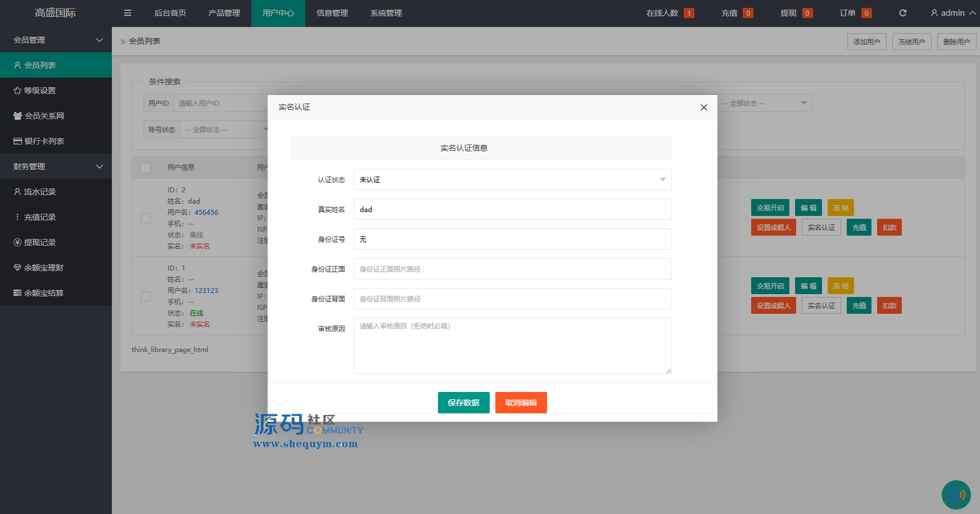Screen dimensions: 980x514
Task: Tick the checkbox for user ID 2
Action: pyautogui.click(x=146, y=218)
